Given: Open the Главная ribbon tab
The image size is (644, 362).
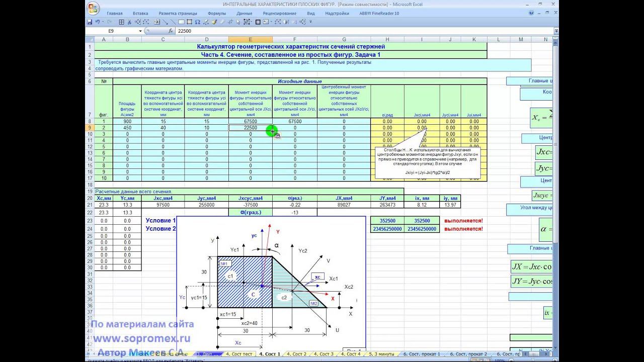Looking at the screenshot, I should coord(115,14).
